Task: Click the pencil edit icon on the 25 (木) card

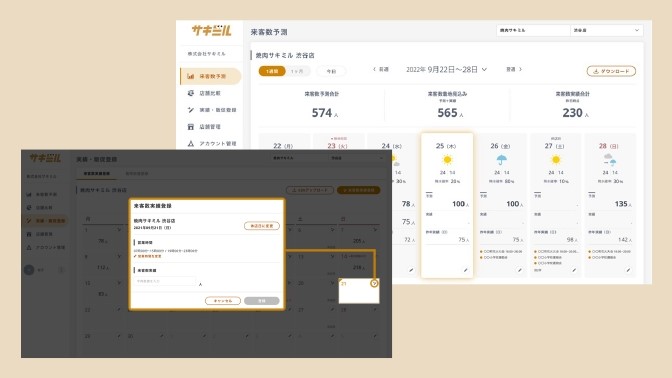Action: click(x=465, y=270)
